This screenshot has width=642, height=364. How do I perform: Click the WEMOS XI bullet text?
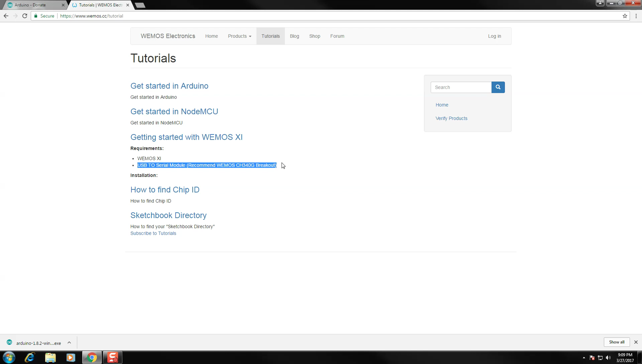pos(149,159)
